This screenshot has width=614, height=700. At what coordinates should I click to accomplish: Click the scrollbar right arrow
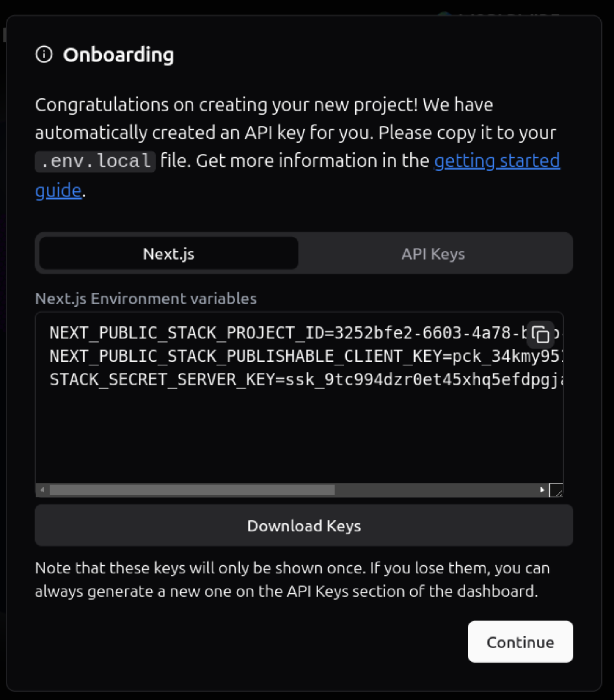click(542, 489)
